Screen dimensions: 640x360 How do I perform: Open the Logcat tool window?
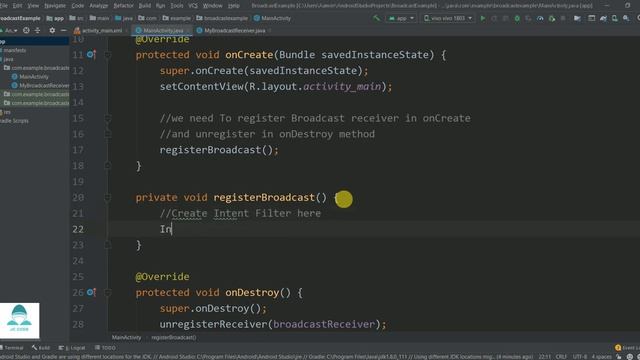pyautogui.click(x=72, y=348)
